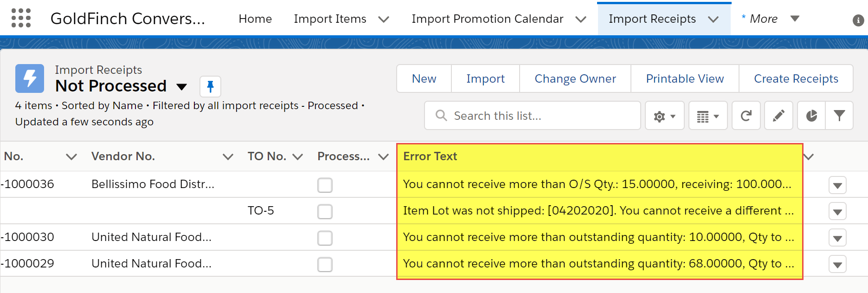Expand the Not Processed list view selector

pos(182,87)
